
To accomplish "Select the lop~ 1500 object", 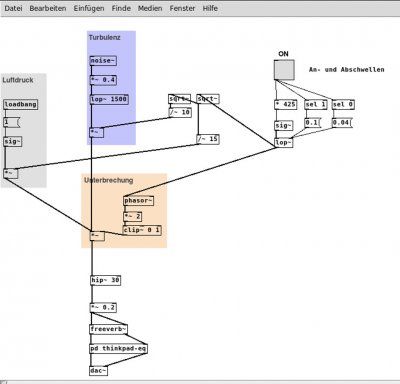I will (x=109, y=99).
